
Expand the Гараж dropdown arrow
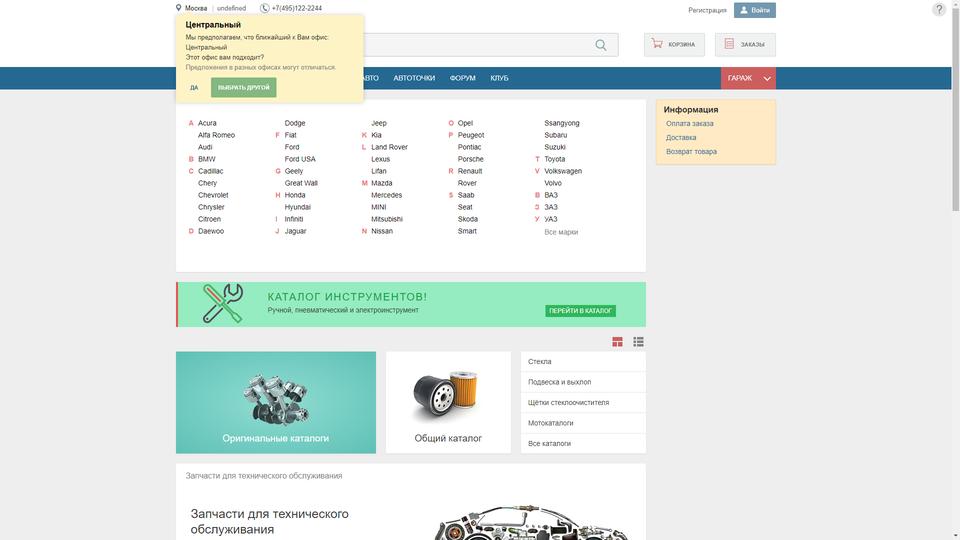pyautogui.click(x=767, y=78)
